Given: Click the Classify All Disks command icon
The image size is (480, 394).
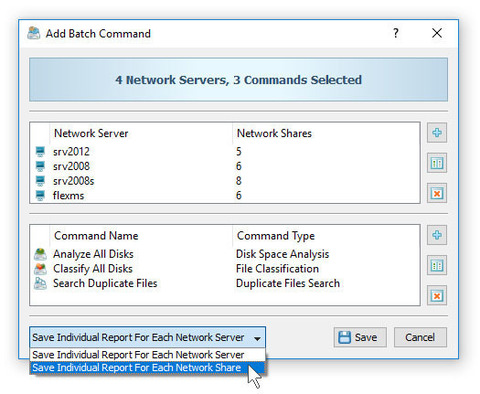Looking at the screenshot, I should coord(40,269).
